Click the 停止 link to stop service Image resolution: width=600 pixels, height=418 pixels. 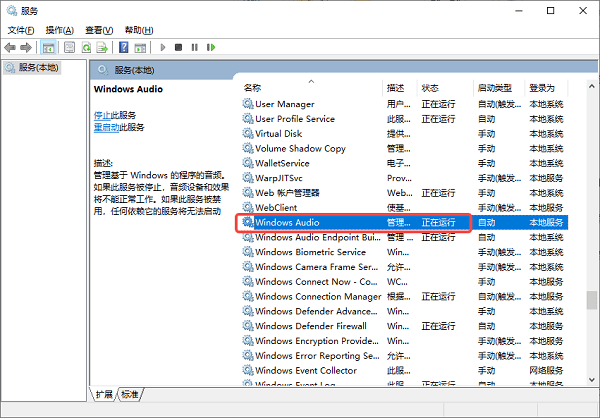tap(101, 116)
